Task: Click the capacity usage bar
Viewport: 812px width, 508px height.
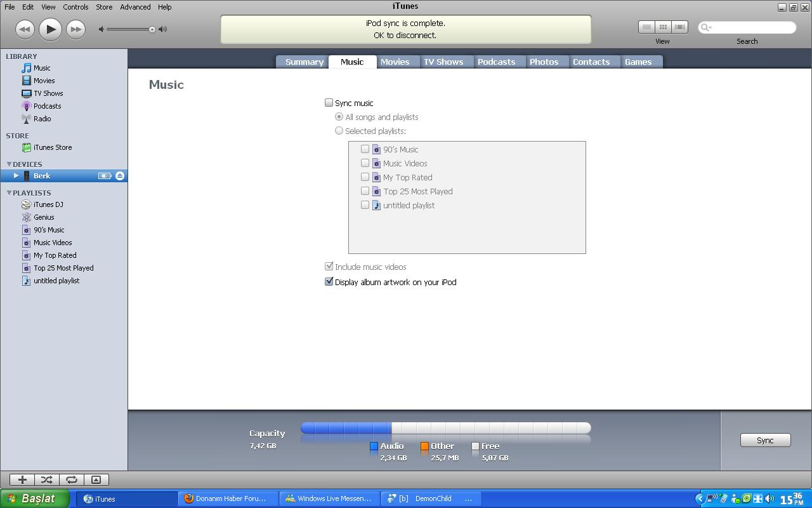Action: click(446, 428)
